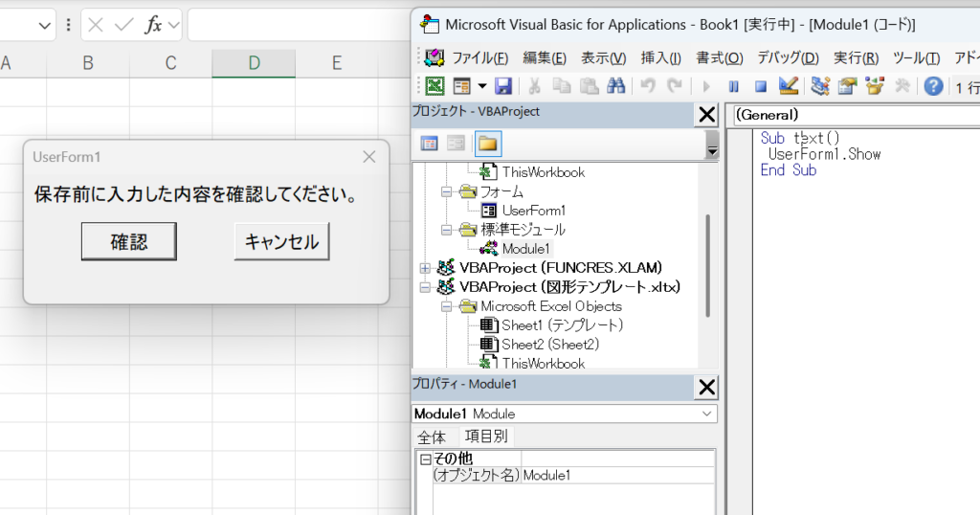The image size is (980, 515).
Task: Select Module1 in the project tree
Action: [x=525, y=249]
